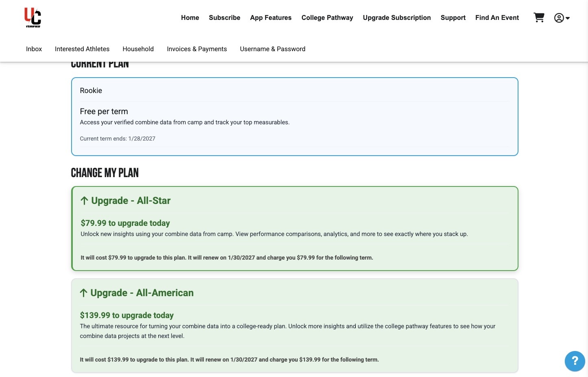Click the blue help question mark button
Screen dimensions: 588x377
pyautogui.click(x=575, y=361)
